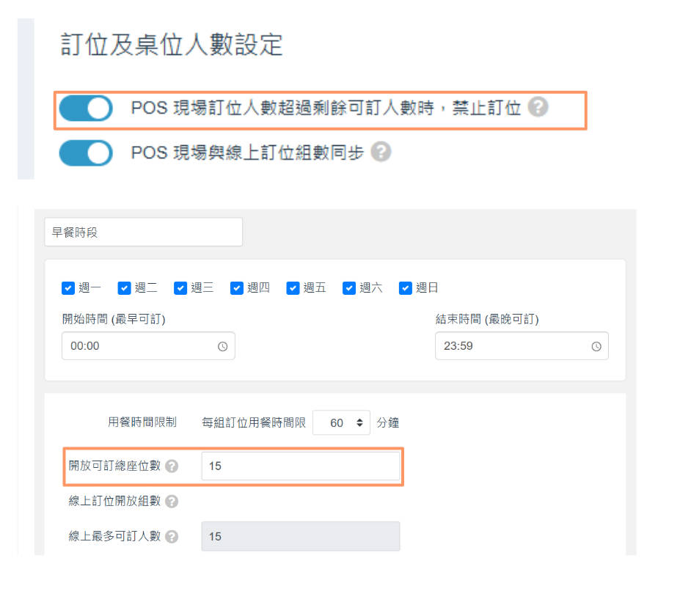This screenshot has height=616, width=680.
Task: Uncheck the 週六 checkbox
Action: (349, 288)
